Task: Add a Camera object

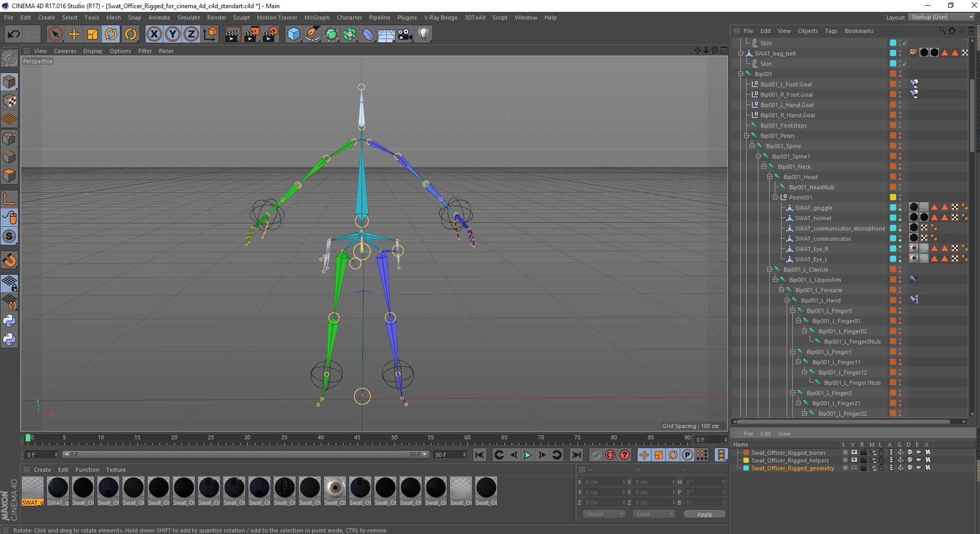Action: pyautogui.click(x=405, y=34)
